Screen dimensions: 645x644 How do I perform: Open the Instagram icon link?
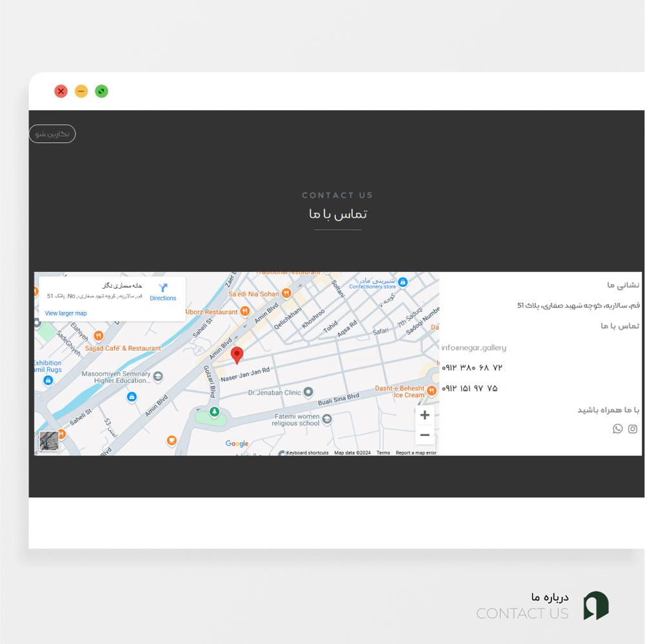tap(633, 429)
